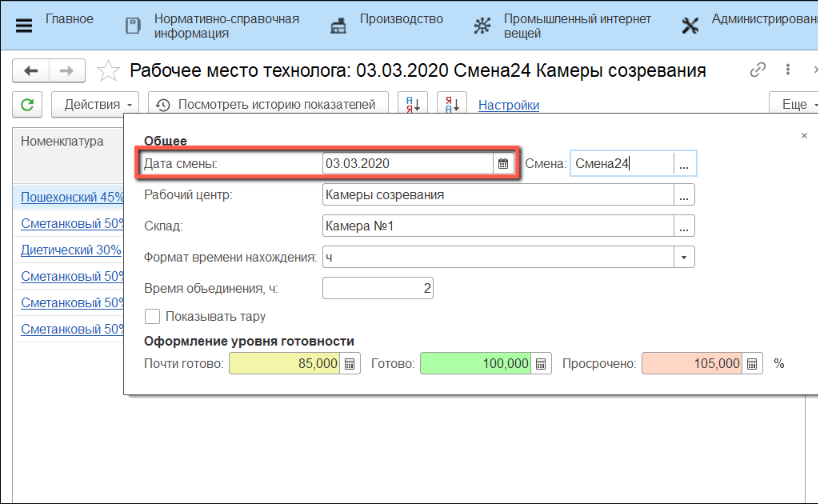Open selection list for Рабочий центр

[684, 195]
